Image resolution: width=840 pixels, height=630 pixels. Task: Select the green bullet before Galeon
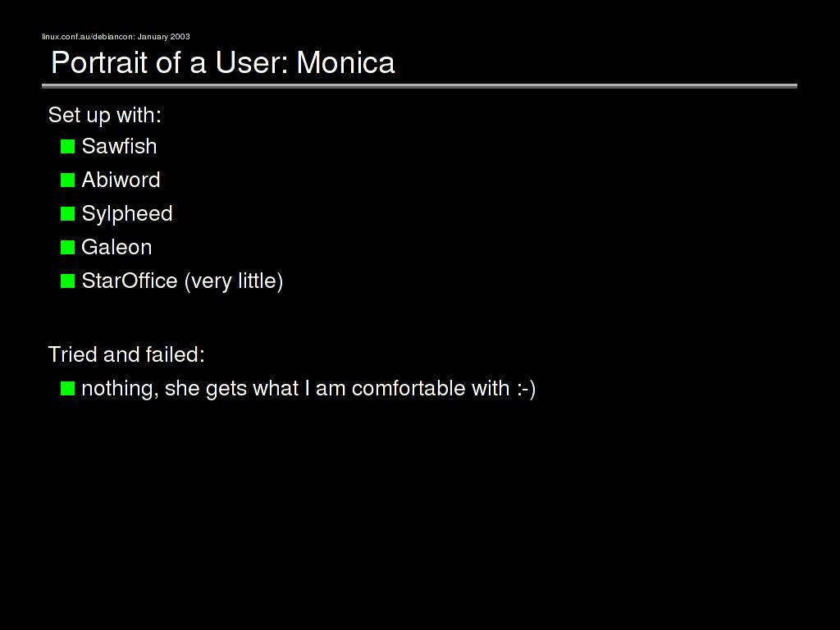[67, 248]
